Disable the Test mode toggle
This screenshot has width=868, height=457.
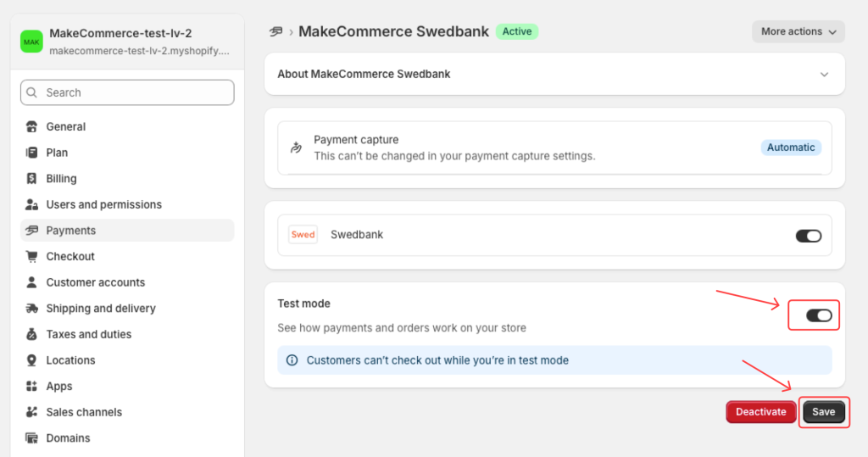(818, 315)
